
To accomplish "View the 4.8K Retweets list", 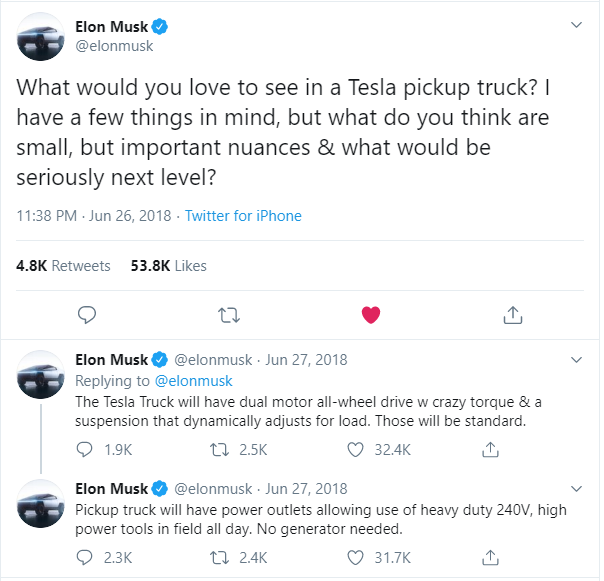I will (63, 266).
